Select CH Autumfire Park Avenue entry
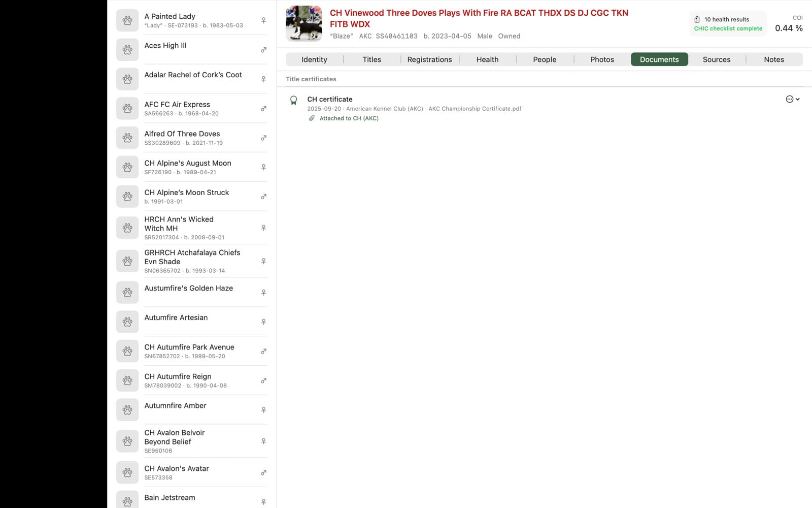812x508 pixels. pyautogui.click(x=192, y=351)
